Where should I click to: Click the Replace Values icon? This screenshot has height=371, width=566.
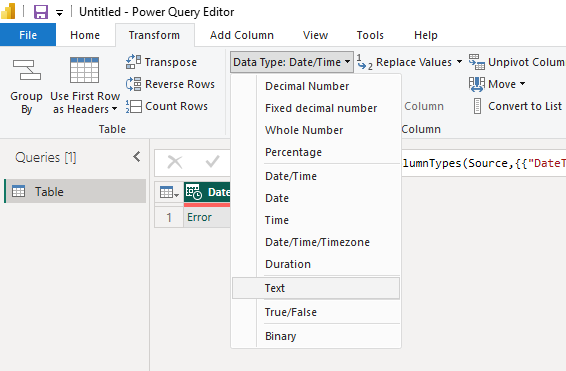[364, 62]
